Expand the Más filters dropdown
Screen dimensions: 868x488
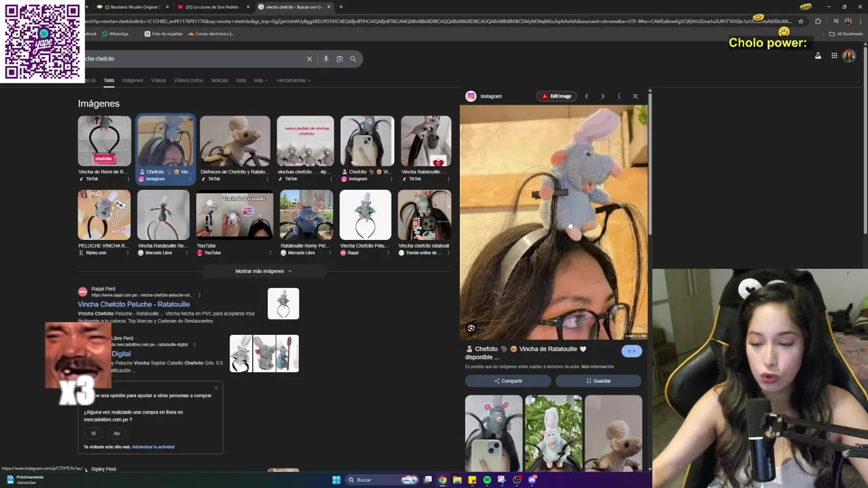(260, 80)
